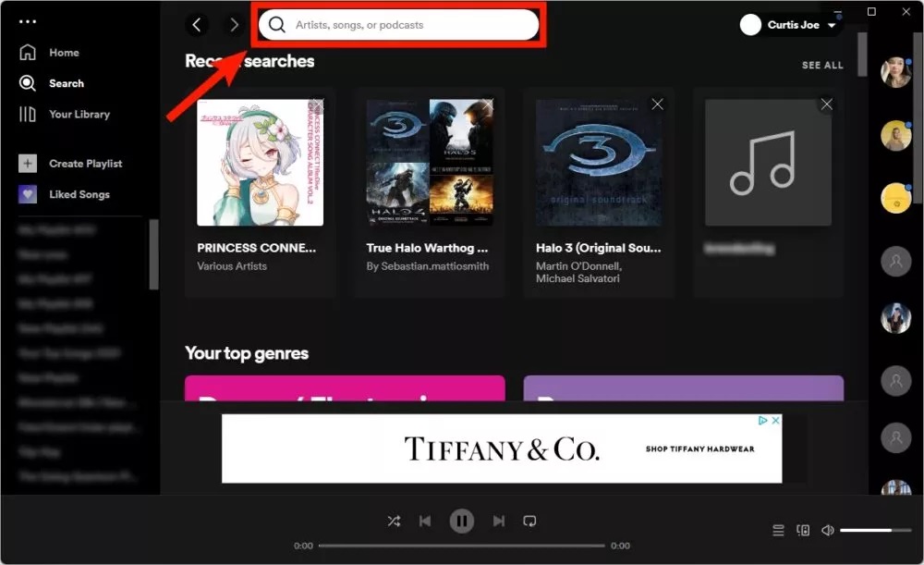Open the play queue icon
This screenshot has height=565, width=924.
tap(778, 530)
